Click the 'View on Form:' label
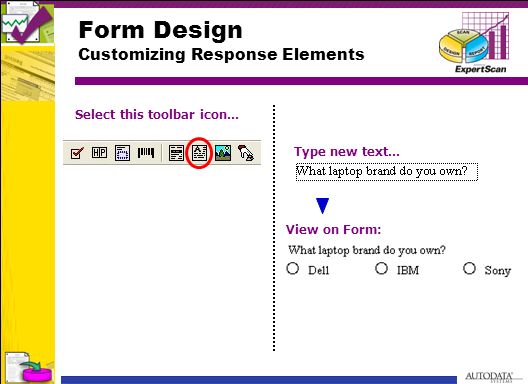 point(333,230)
